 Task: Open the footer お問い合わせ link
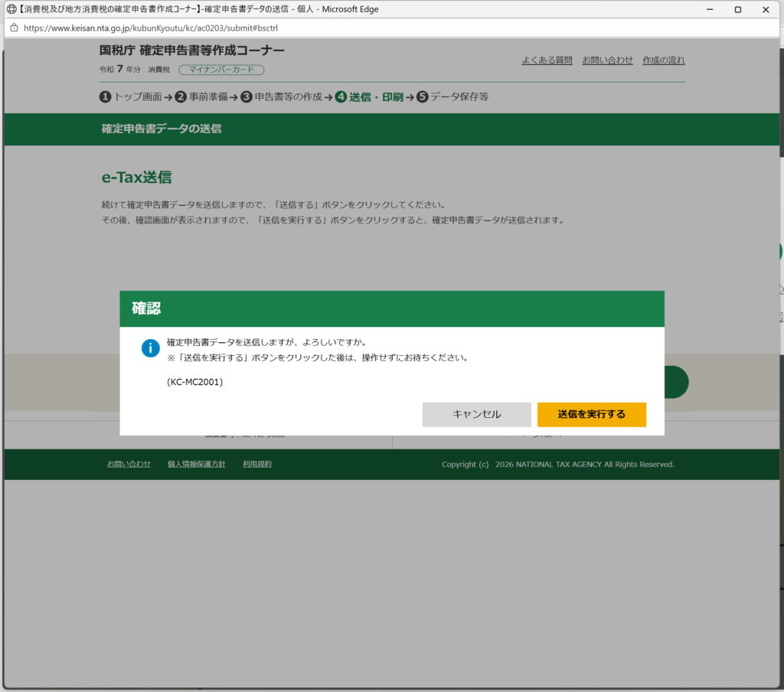click(129, 464)
